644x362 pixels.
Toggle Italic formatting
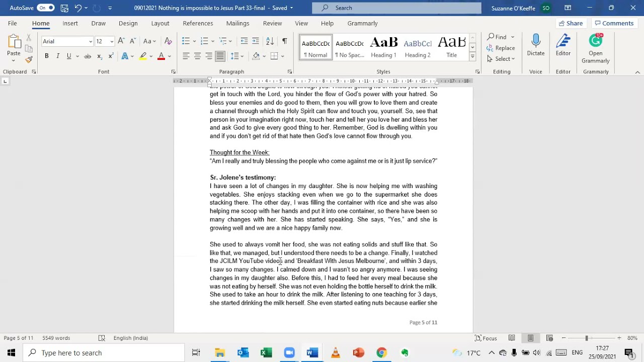coord(57,56)
